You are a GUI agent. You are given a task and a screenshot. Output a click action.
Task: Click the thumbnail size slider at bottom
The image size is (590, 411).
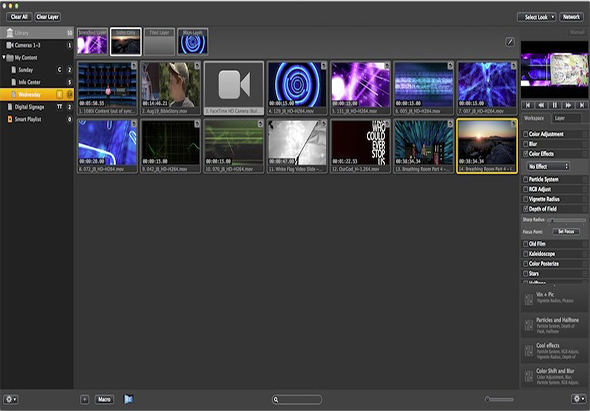tap(499, 399)
